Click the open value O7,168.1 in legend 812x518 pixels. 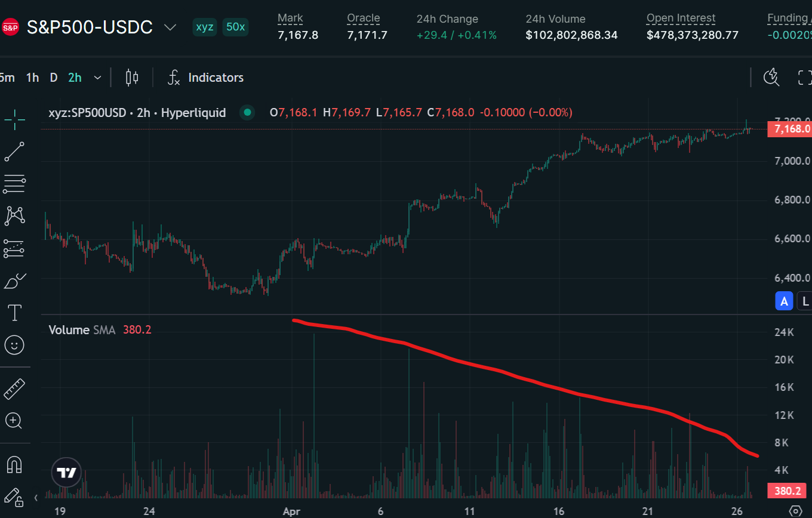[x=294, y=112]
